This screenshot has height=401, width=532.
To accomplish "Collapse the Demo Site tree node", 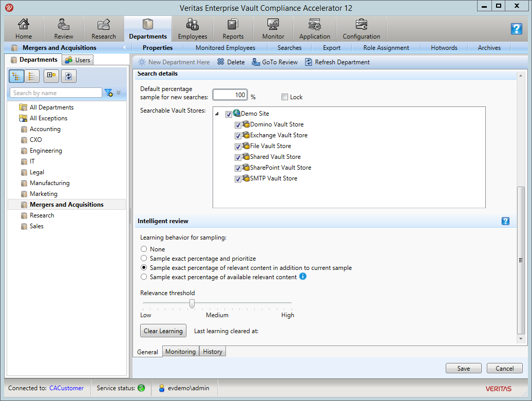I will [x=217, y=114].
